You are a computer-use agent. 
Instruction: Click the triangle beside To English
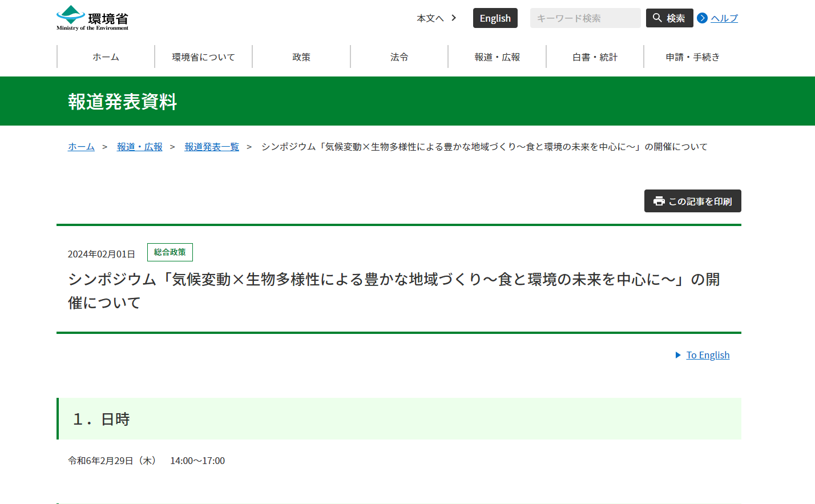[678, 355]
